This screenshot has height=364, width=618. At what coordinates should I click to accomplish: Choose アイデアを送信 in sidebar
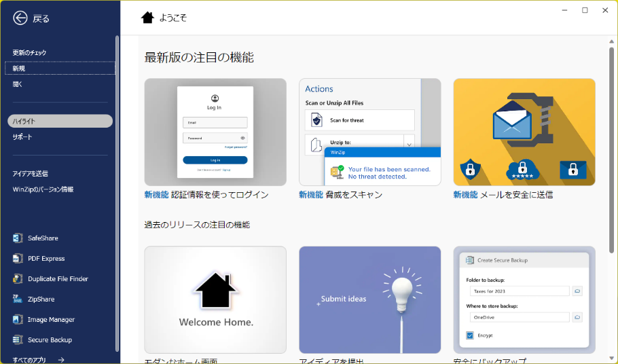(x=30, y=173)
